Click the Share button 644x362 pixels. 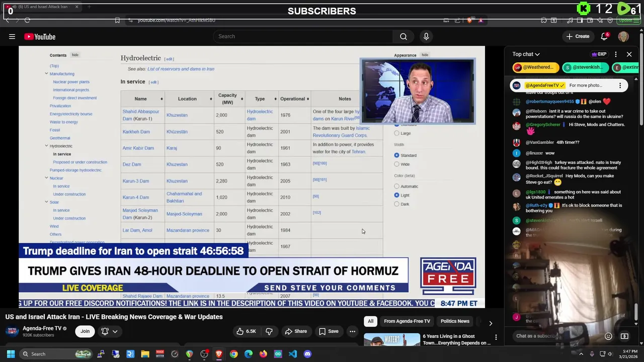[295, 331]
